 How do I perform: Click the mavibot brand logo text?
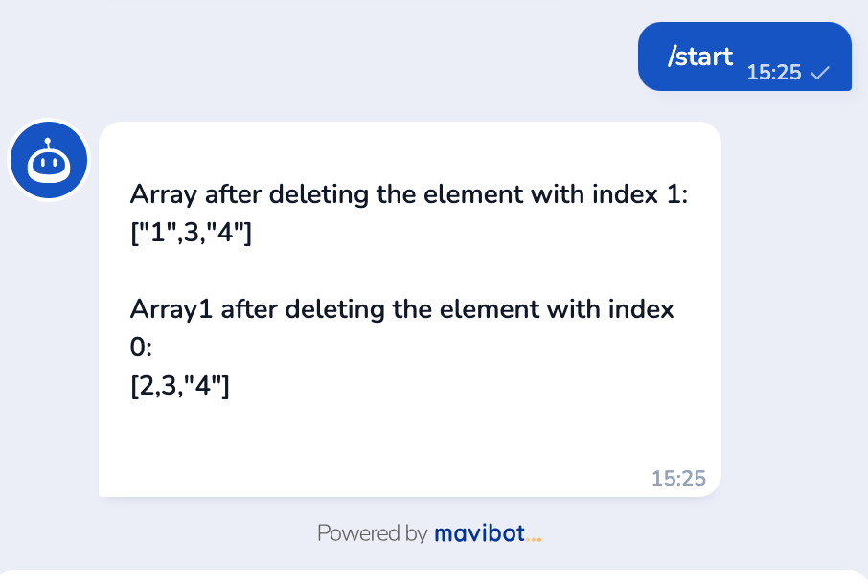click(479, 533)
